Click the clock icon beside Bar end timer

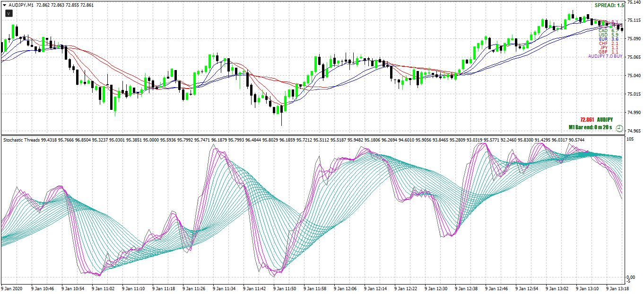point(619,128)
